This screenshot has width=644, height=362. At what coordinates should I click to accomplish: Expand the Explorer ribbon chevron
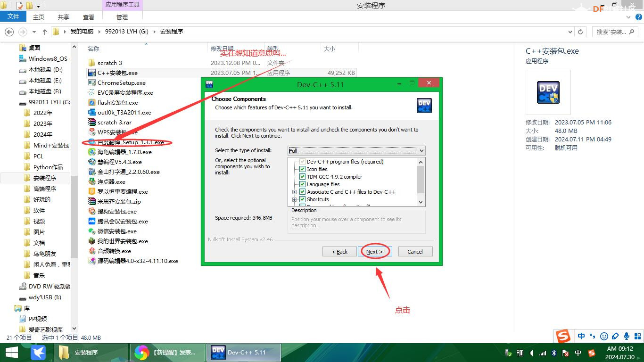click(628, 16)
